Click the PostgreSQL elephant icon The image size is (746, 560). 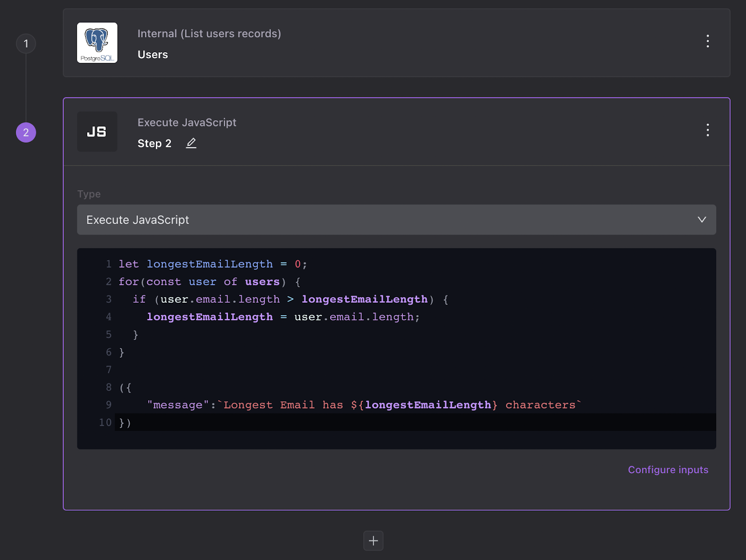point(97,42)
